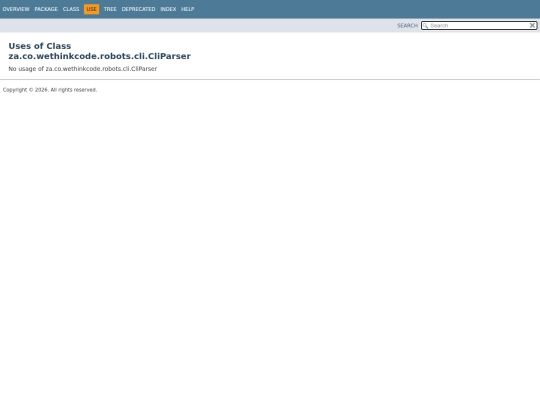Open the Tree hierarchy page
Image resolution: width=540 pixels, height=405 pixels.
110,9
